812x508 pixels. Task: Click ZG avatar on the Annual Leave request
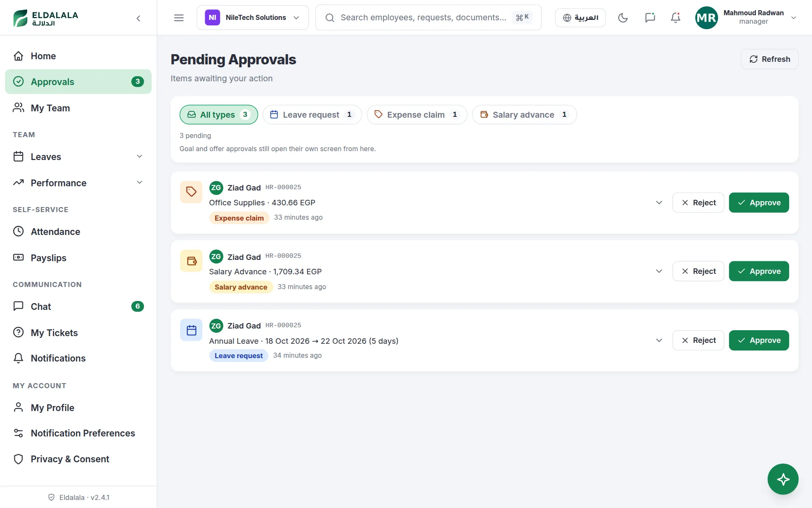[x=216, y=326]
